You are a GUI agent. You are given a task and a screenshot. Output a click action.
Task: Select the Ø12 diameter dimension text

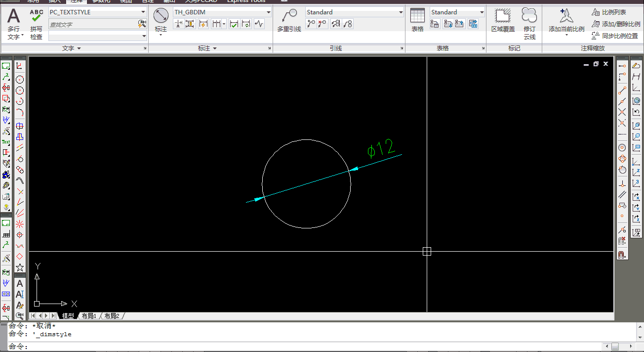[x=381, y=148]
